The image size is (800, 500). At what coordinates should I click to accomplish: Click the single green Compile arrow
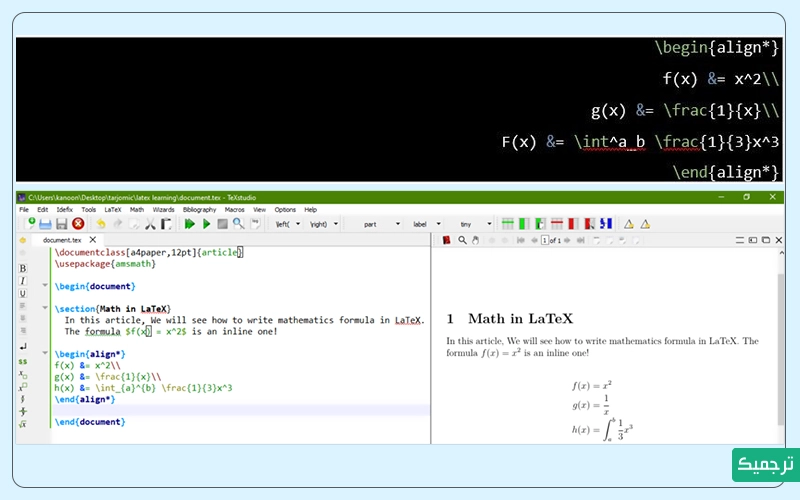coord(206,224)
